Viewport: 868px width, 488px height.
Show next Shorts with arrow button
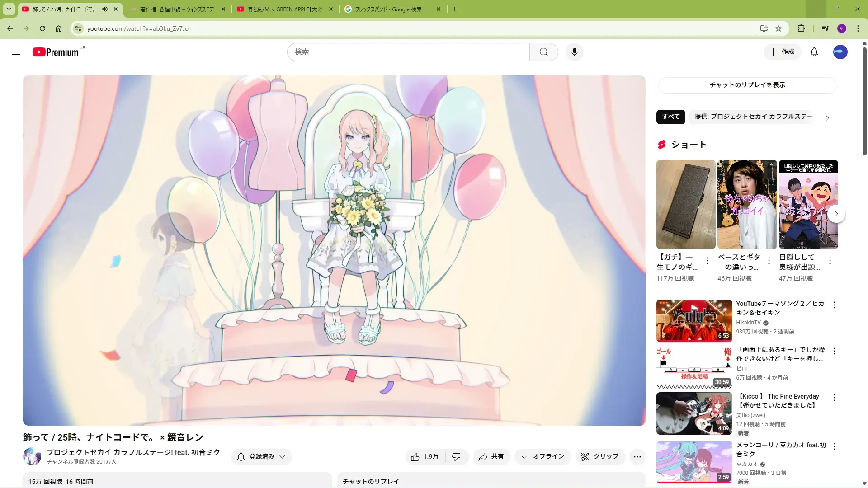(836, 214)
